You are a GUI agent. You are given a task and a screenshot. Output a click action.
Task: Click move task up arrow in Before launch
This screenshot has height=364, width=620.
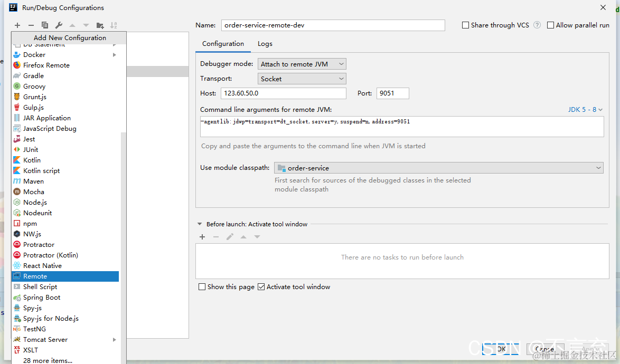point(243,237)
